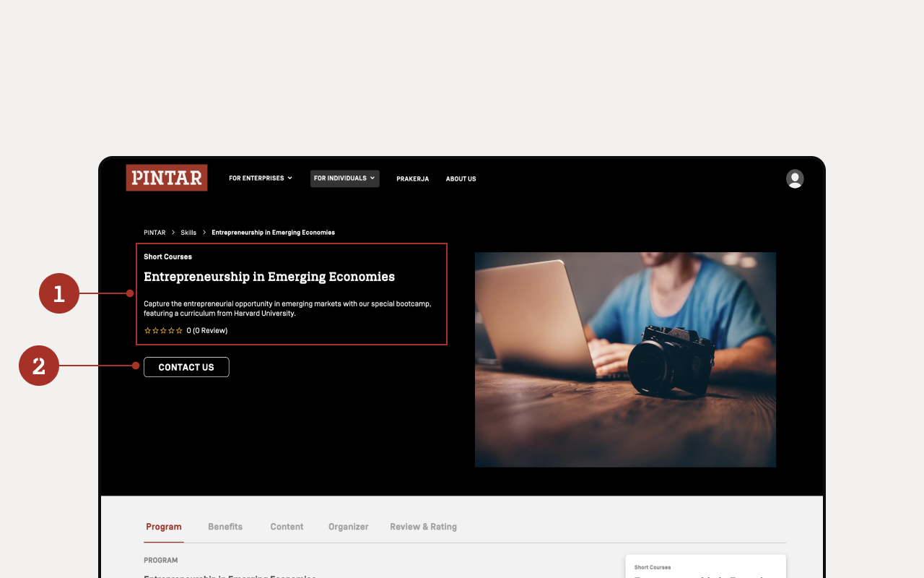Click the PINTAR logo
The image size is (924, 578).
pyautogui.click(x=167, y=178)
